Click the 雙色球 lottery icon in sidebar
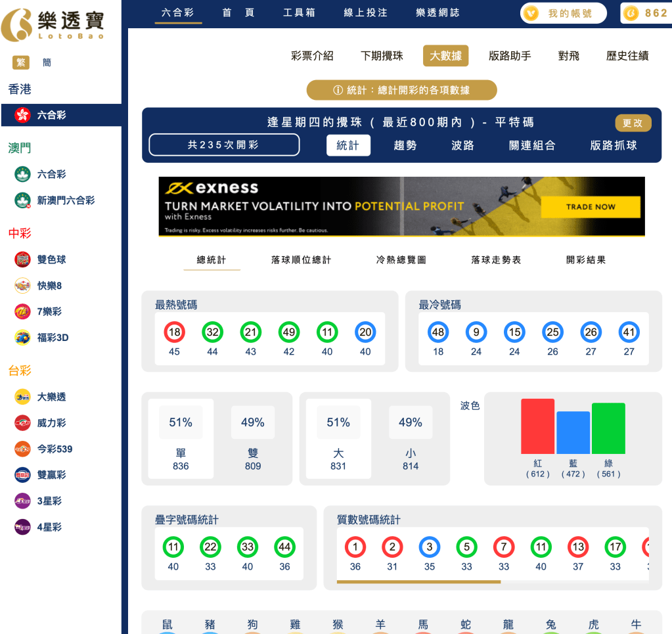 tap(22, 260)
